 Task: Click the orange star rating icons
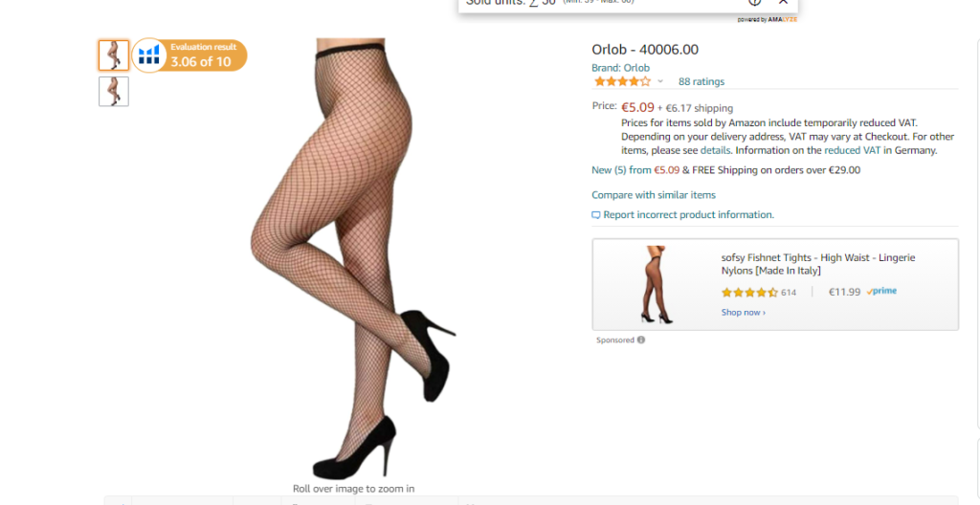pos(622,81)
